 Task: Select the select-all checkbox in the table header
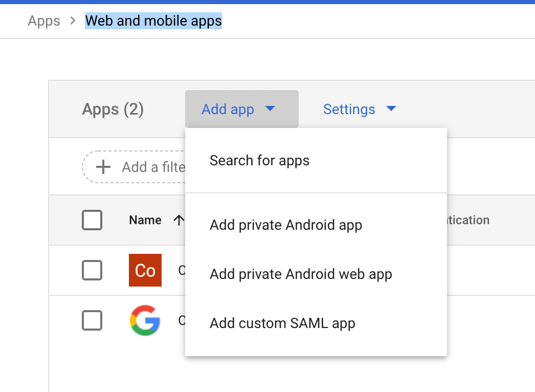click(92, 220)
